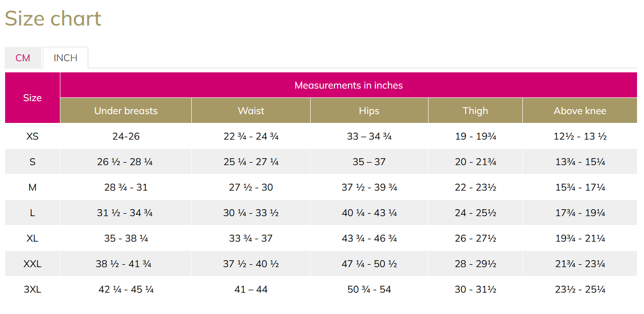The height and width of the screenshot is (314, 644).
Task: Click the Waist column header
Action: [x=251, y=111]
